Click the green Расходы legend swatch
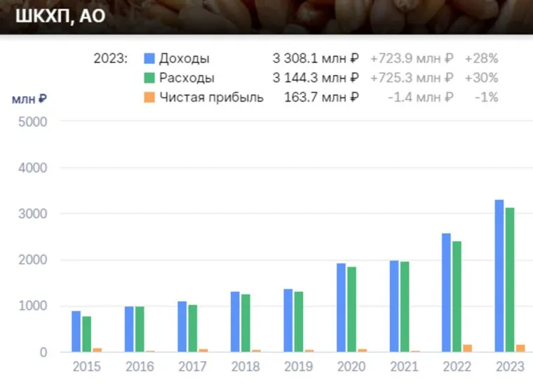The width and height of the screenshot is (533, 392). pyautogui.click(x=149, y=79)
